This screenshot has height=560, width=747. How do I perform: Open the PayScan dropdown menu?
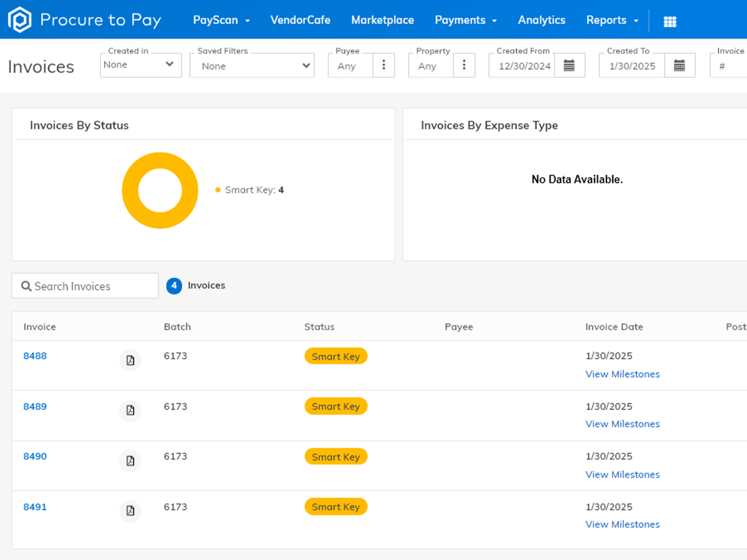coord(221,20)
